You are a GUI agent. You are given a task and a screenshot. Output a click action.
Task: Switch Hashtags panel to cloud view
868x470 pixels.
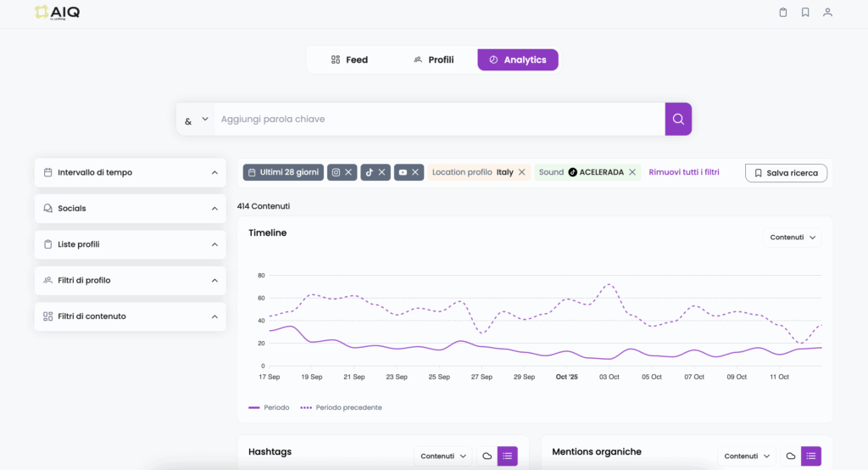[487, 456]
